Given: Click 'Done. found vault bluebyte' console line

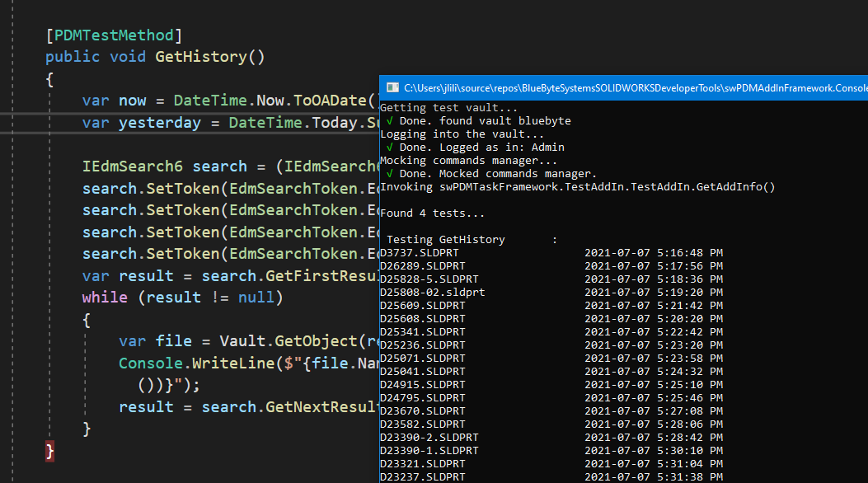Looking at the screenshot, I should [479, 121].
